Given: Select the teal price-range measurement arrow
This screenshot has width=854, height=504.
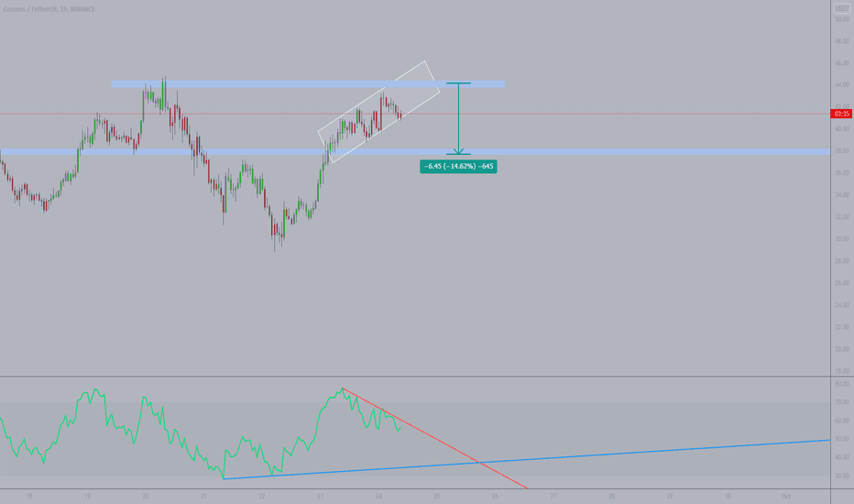Looking at the screenshot, I should click(x=458, y=118).
